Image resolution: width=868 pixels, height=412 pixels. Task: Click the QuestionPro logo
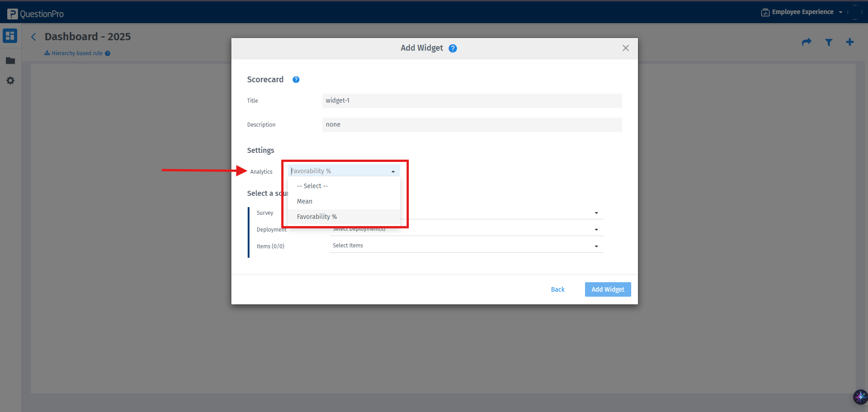(35, 13)
